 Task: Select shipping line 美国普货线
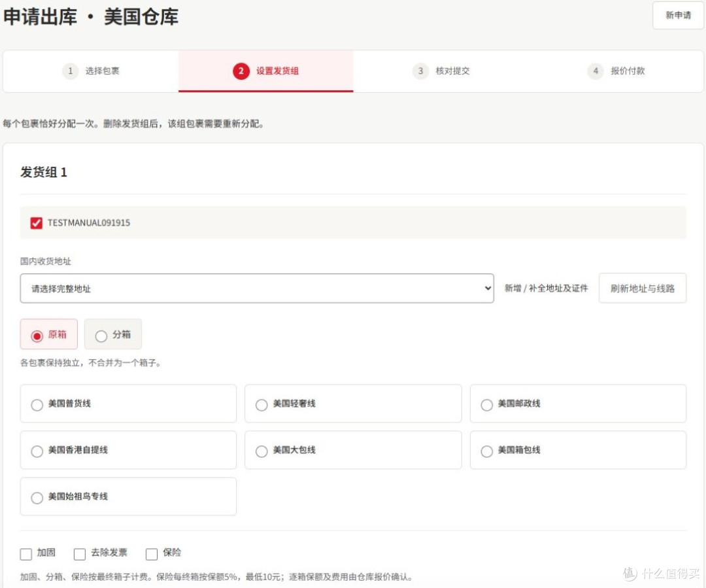(128, 404)
